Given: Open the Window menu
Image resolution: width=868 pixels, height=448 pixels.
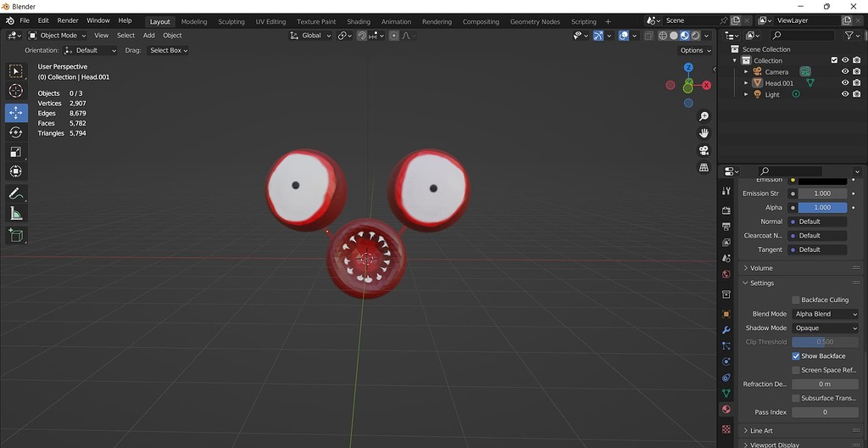Looking at the screenshot, I should point(98,20).
